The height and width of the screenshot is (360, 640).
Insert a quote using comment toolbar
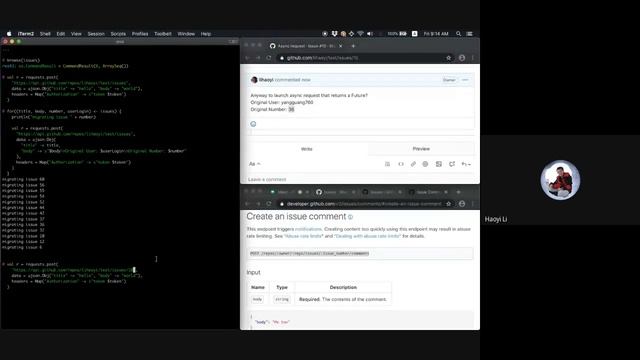tap(387, 164)
